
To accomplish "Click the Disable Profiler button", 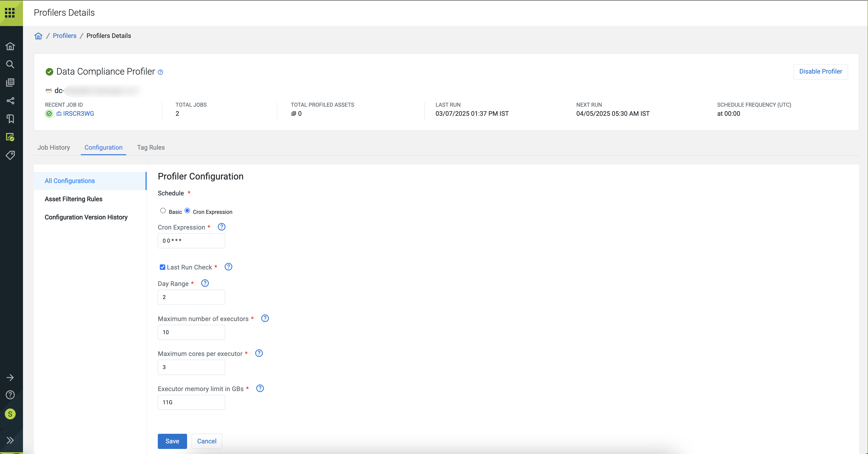I will pos(820,72).
